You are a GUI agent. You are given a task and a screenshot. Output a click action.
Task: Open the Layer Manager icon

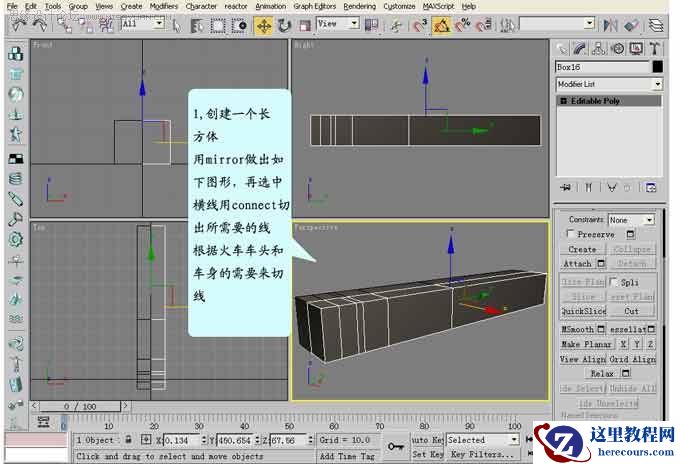click(656, 25)
